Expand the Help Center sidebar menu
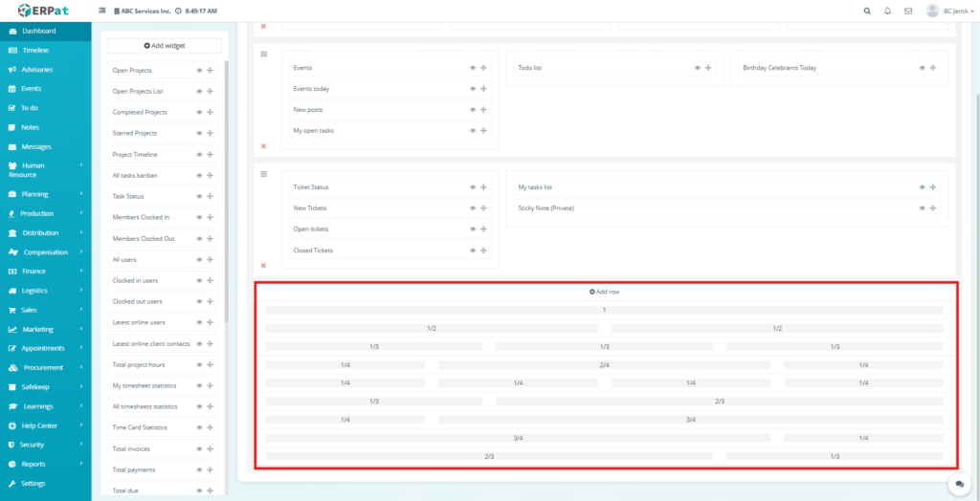980x501 pixels. 46,425
